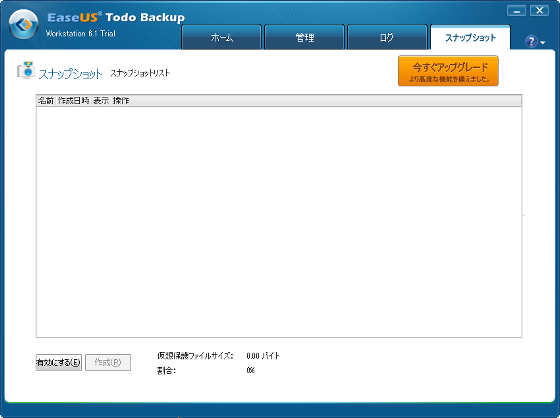Close the Todo Backup window
The height and width of the screenshot is (418, 560).
tap(539, 11)
